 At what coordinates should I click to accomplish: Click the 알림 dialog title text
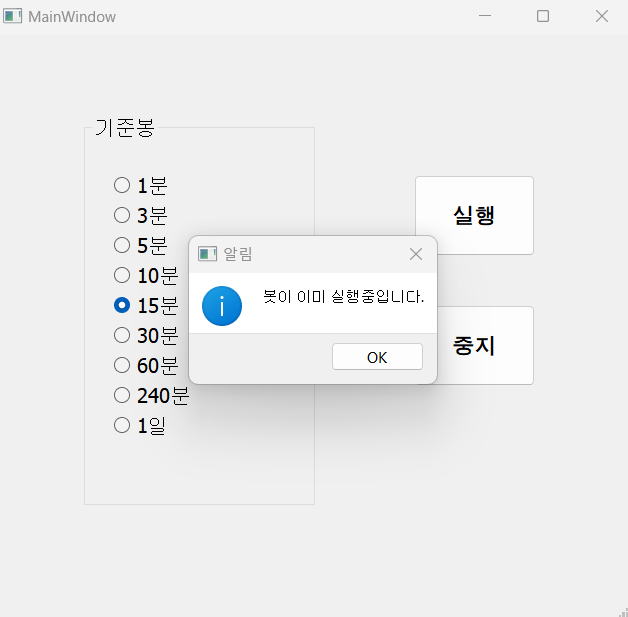238,254
